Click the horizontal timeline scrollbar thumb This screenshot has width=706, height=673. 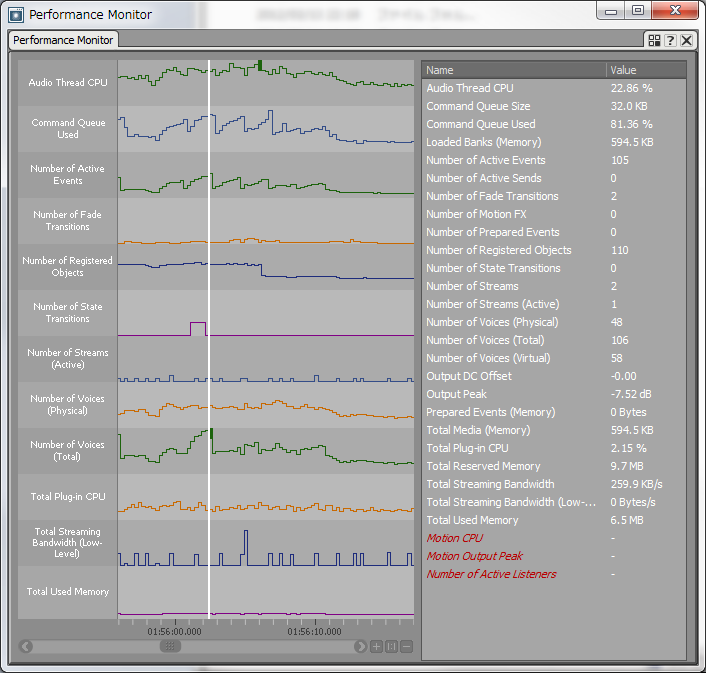pyautogui.click(x=171, y=647)
